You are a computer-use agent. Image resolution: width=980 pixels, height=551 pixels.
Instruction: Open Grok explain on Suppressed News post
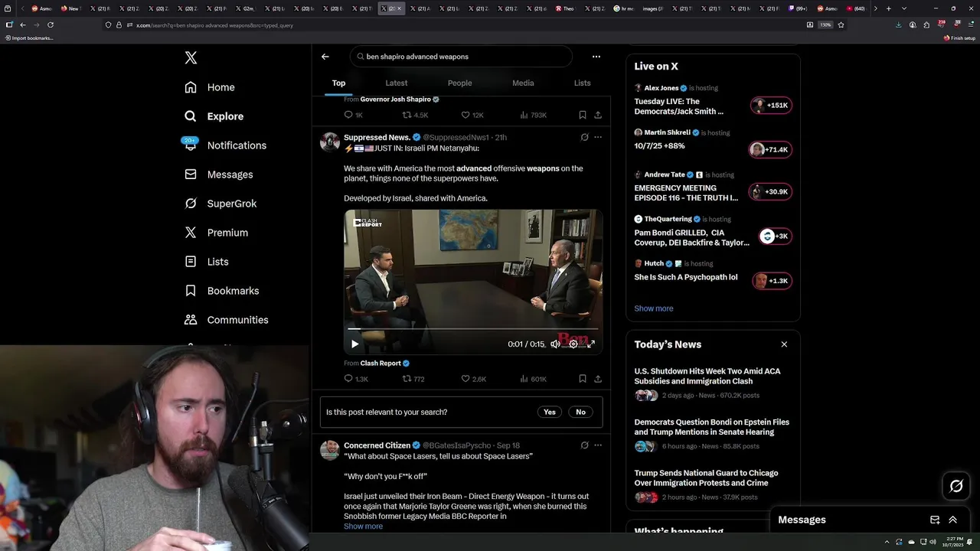[x=584, y=137]
